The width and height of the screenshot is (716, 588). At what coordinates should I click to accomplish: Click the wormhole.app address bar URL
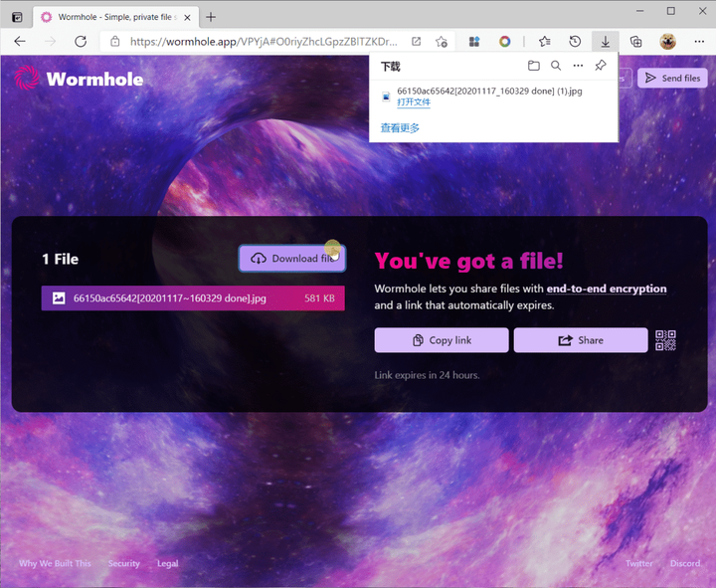pos(264,42)
